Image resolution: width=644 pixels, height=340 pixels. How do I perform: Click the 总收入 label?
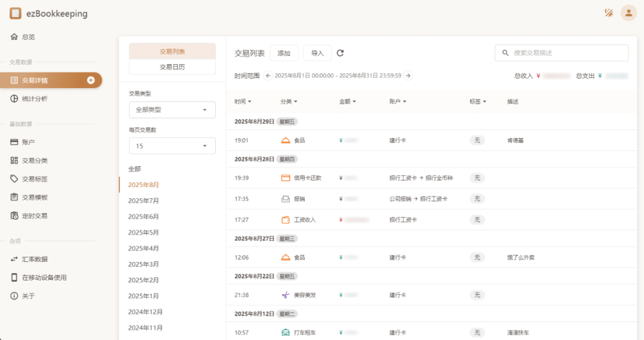524,76
